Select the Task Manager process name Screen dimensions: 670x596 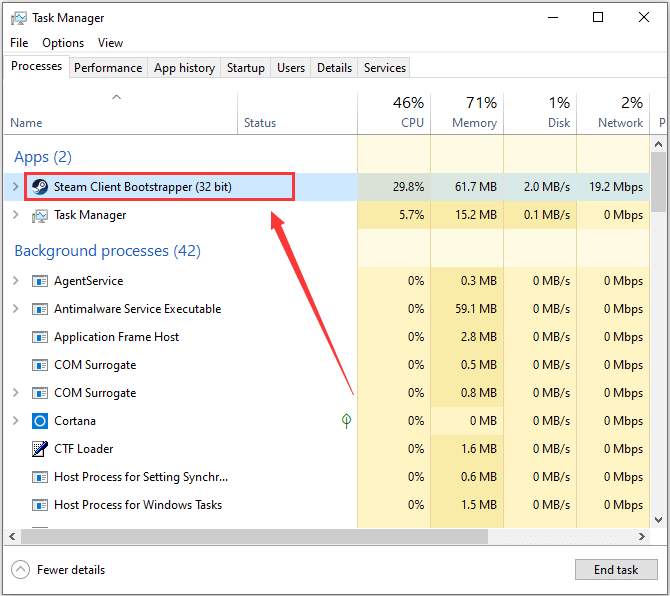coord(90,215)
